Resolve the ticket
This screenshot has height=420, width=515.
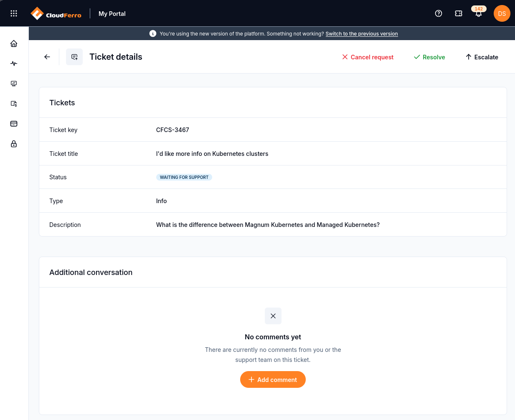click(429, 57)
